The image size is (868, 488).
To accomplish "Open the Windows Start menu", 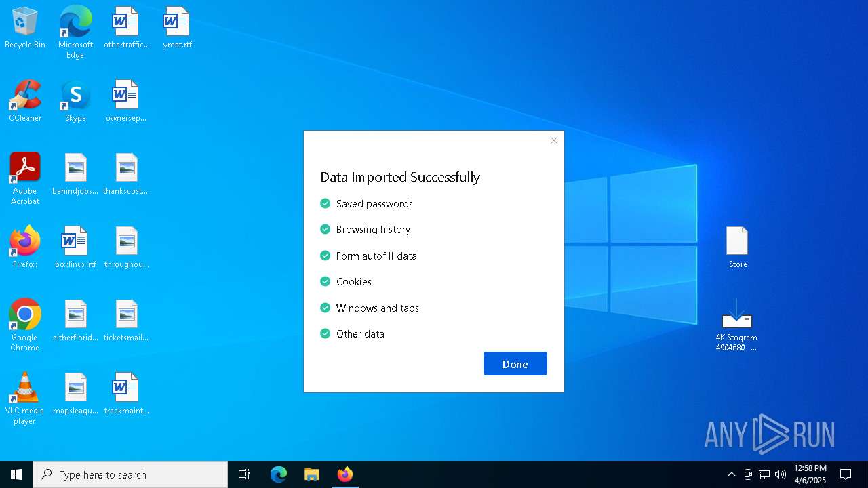I will pos(16,474).
